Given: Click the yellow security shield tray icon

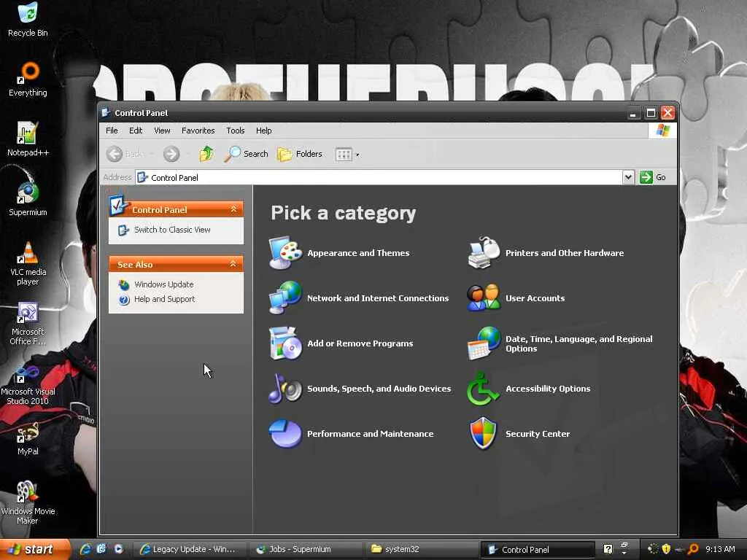Looking at the screenshot, I should pos(666,549).
